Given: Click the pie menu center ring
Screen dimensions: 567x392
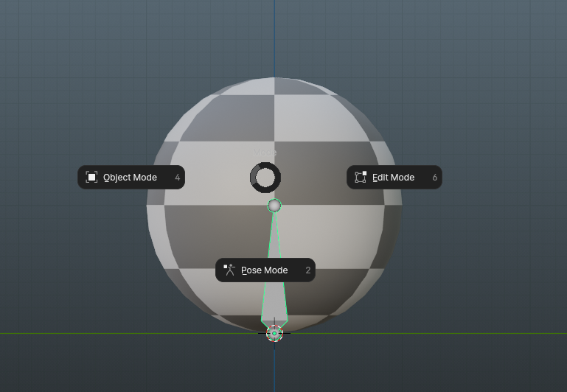Looking at the screenshot, I should (x=265, y=178).
